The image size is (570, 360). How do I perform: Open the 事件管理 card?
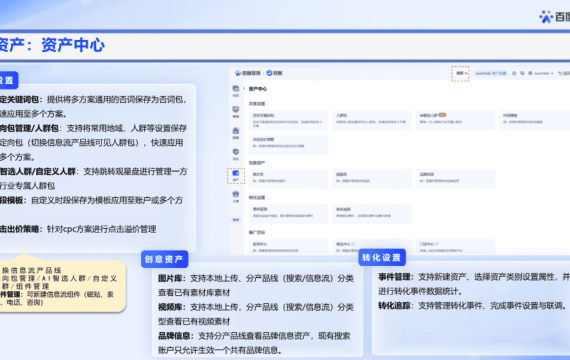tap(288, 213)
